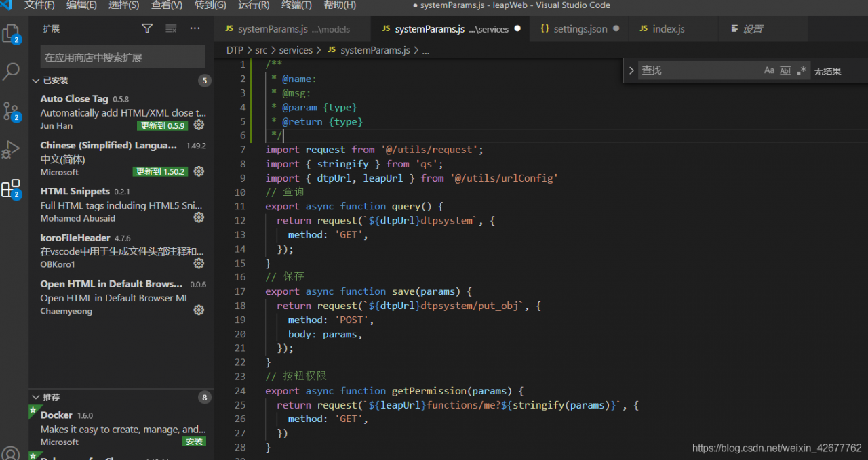Image resolution: width=868 pixels, height=460 pixels.
Task: Click the services breadcrumb segment
Action: coord(296,50)
